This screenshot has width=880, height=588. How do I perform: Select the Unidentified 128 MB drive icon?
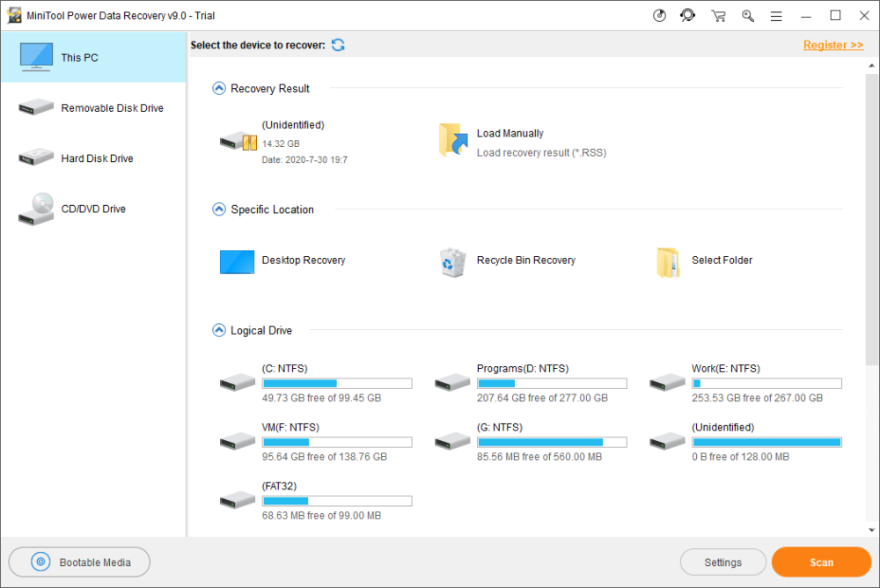point(667,441)
